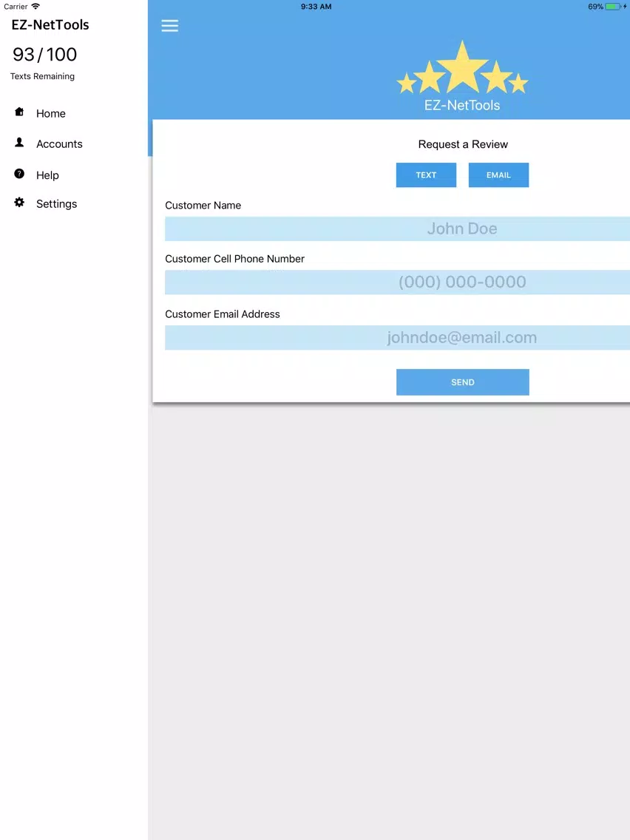Click the 93/100 texts counter
630x840 pixels.
point(44,54)
